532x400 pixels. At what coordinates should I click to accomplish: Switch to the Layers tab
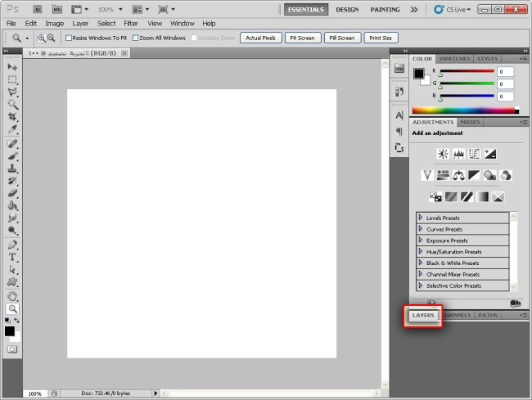click(423, 315)
